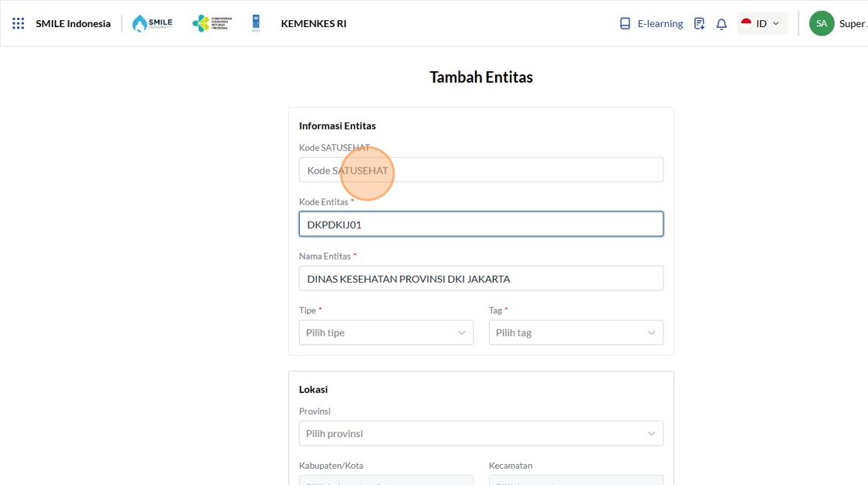Click the SMILE water-drop logo
This screenshot has width=868, height=485.
click(152, 23)
